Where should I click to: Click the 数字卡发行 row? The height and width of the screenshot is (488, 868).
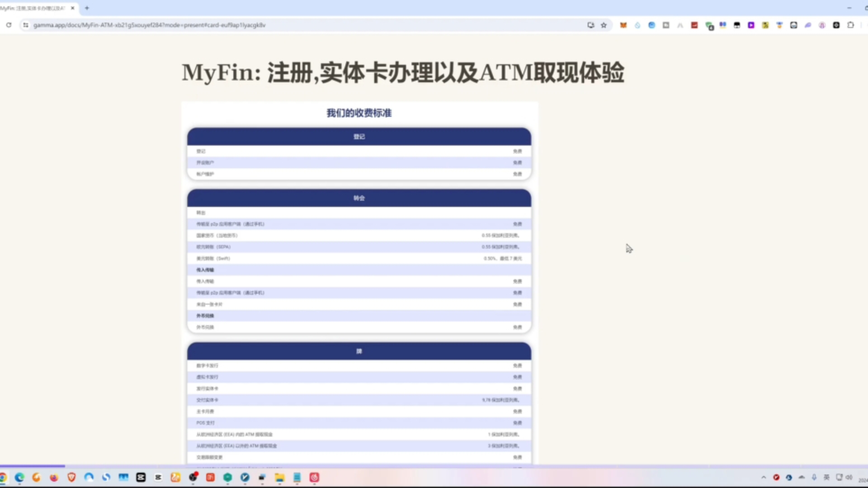pyautogui.click(x=359, y=366)
